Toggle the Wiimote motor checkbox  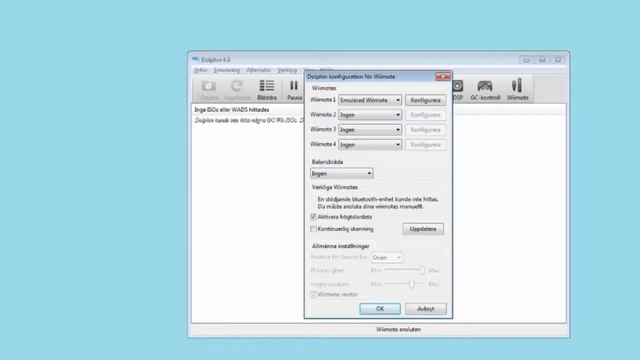313,294
